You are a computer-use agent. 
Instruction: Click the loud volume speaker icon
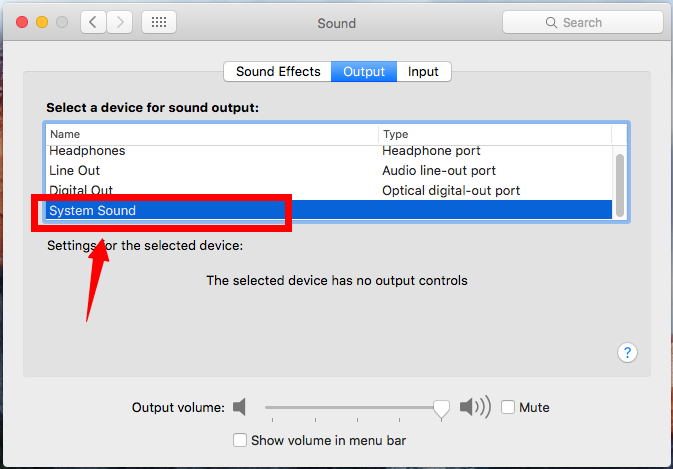point(475,406)
